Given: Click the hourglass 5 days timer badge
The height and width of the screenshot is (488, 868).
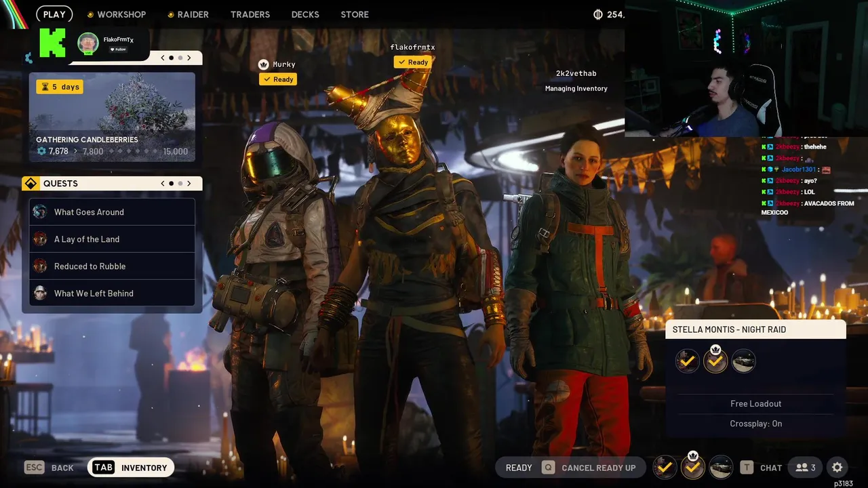Looking at the screenshot, I should tap(60, 87).
